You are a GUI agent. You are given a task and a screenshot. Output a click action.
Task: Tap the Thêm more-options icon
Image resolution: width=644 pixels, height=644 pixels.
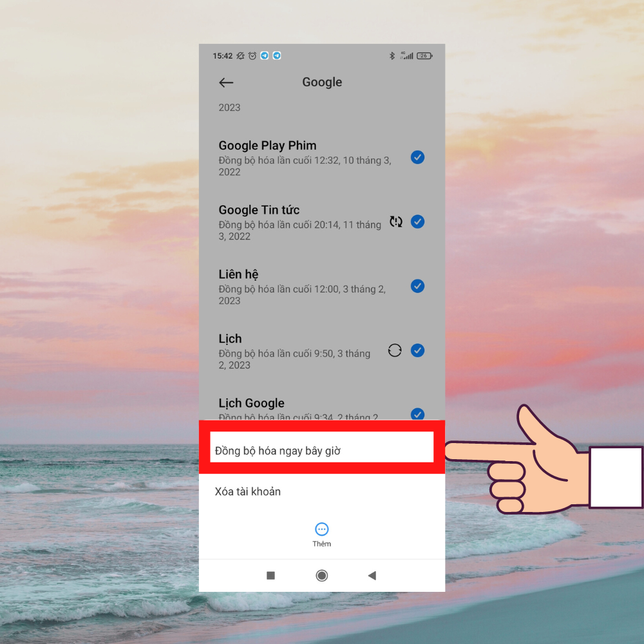pyautogui.click(x=321, y=529)
